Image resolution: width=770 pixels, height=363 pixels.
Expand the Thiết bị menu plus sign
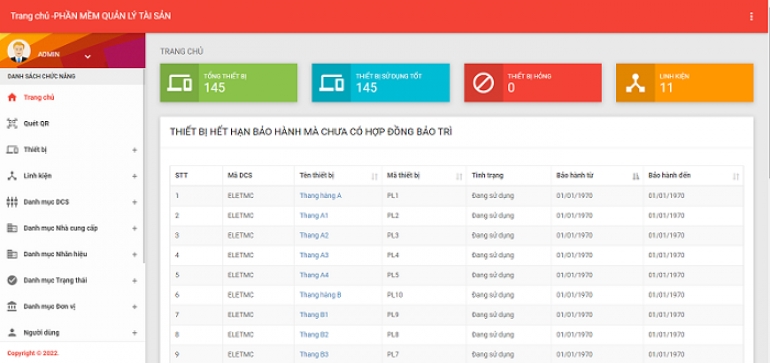pyautogui.click(x=135, y=150)
